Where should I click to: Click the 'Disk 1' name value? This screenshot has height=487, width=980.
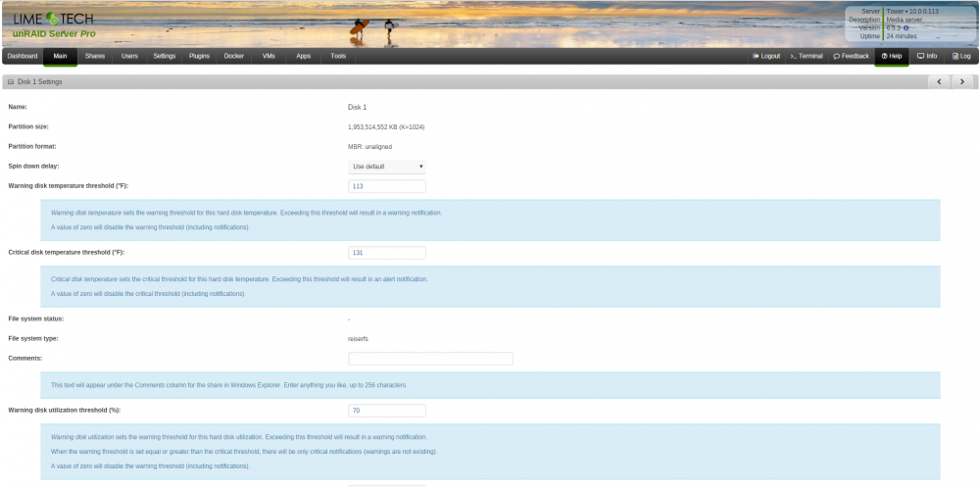pos(357,108)
